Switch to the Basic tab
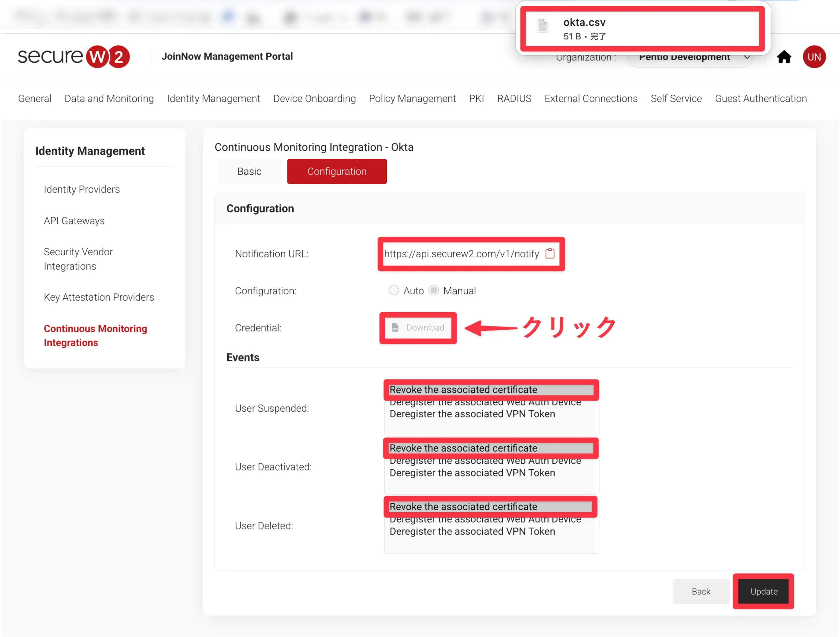840x637 pixels. (x=249, y=172)
